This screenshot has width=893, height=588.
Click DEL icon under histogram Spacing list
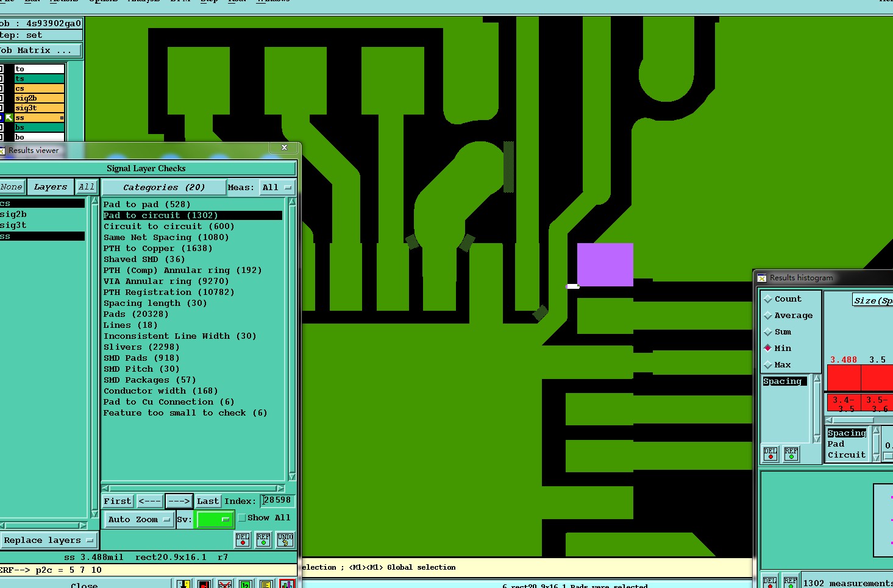(770, 454)
